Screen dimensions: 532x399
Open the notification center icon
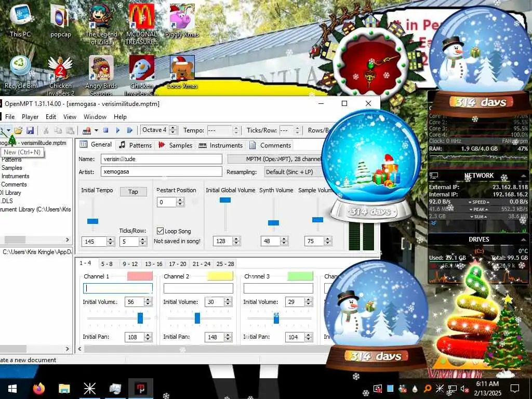515,389
